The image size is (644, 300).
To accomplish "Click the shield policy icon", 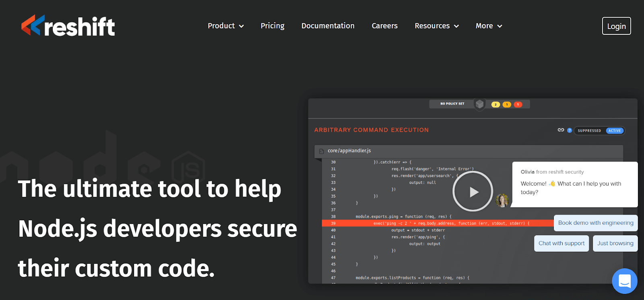I will 479,104.
